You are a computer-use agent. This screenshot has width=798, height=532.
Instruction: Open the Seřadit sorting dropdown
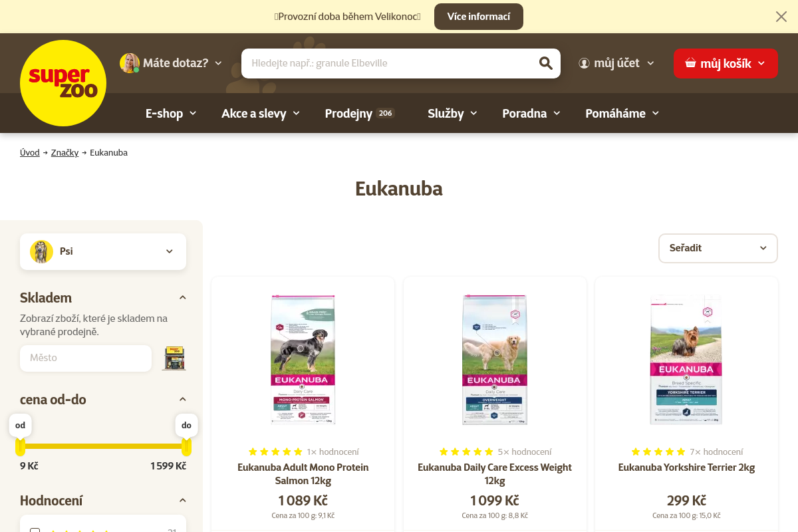tap(718, 248)
